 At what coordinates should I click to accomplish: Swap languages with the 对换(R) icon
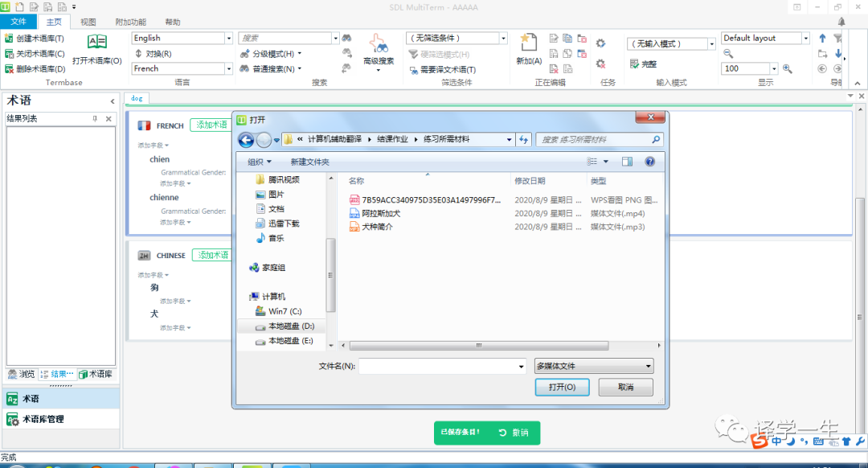138,54
